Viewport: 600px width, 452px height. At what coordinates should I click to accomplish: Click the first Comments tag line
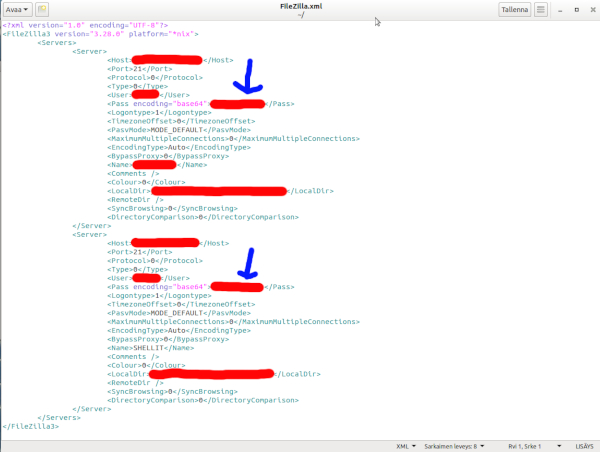[133, 174]
